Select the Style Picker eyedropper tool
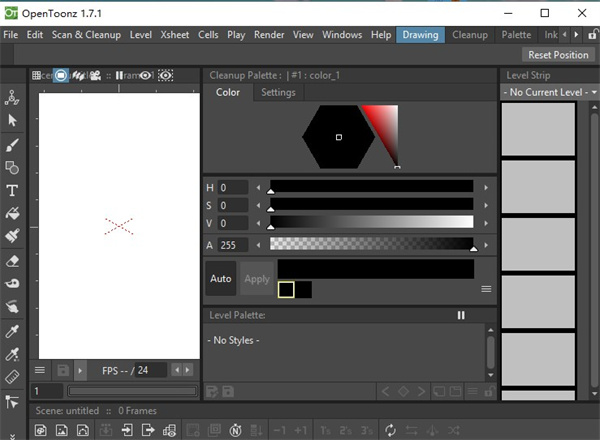The image size is (600, 440). pyautogui.click(x=13, y=330)
